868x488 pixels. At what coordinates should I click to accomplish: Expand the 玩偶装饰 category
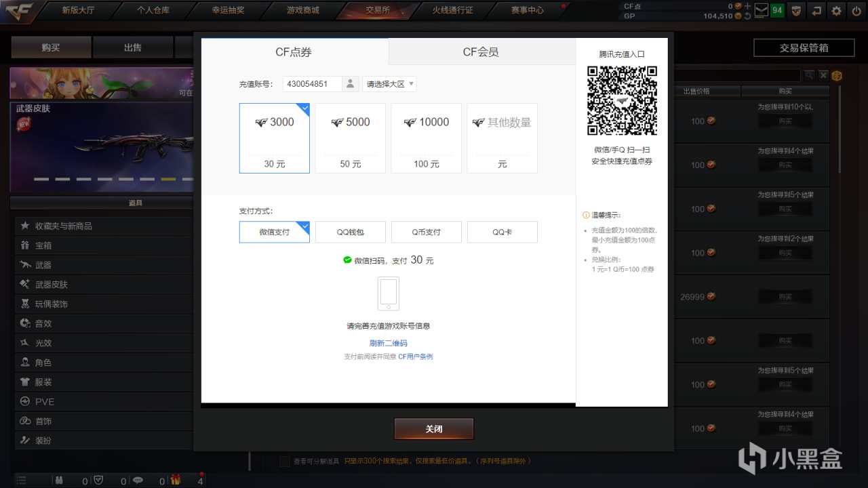pyautogui.click(x=105, y=304)
